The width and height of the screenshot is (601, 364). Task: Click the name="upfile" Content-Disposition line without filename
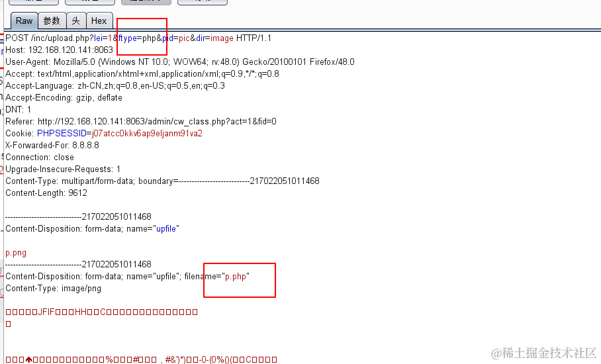click(x=92, y=229)
